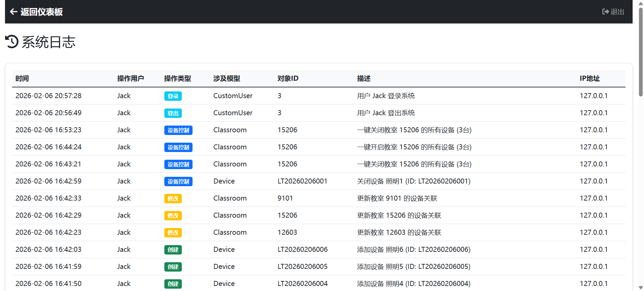644x291 pixels.
Task: Click description 关闭设备 照明1
Action: point(414,181)
